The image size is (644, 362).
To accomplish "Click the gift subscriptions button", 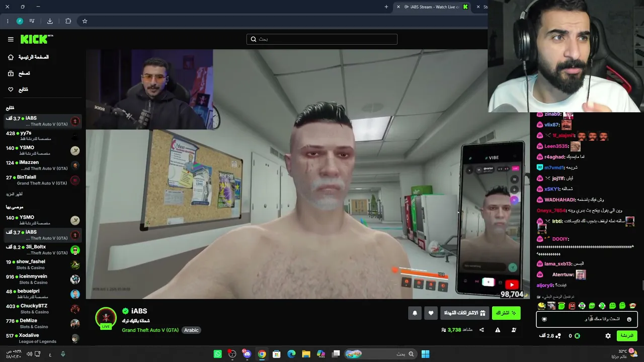I will (465, 313).
